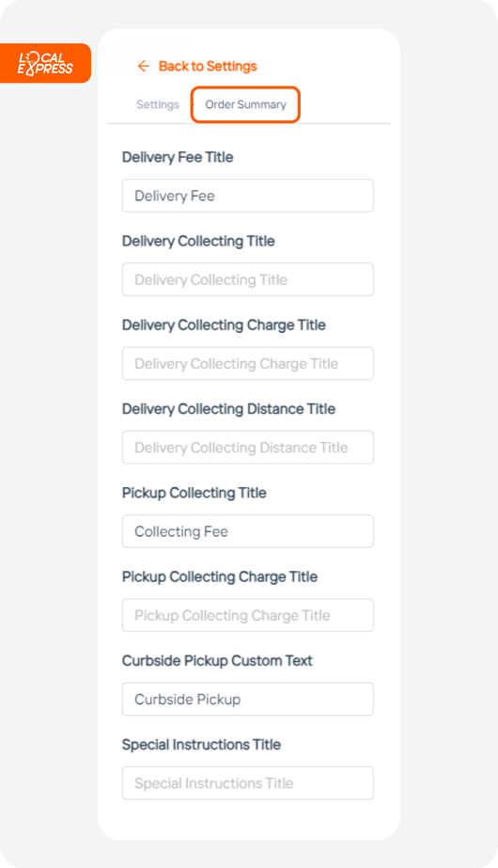
Task: Click the Special Instructions Title input box
Action: [x=248, y=783]
